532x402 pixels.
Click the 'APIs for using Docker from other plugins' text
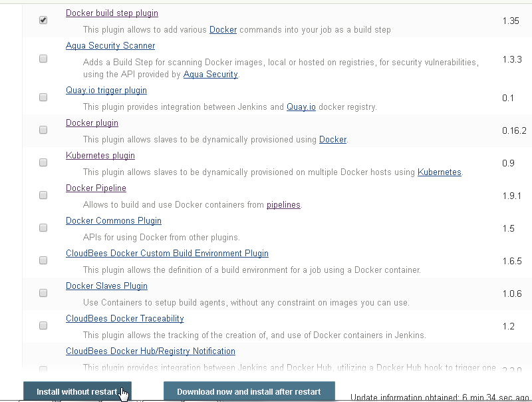click(161, 238)
